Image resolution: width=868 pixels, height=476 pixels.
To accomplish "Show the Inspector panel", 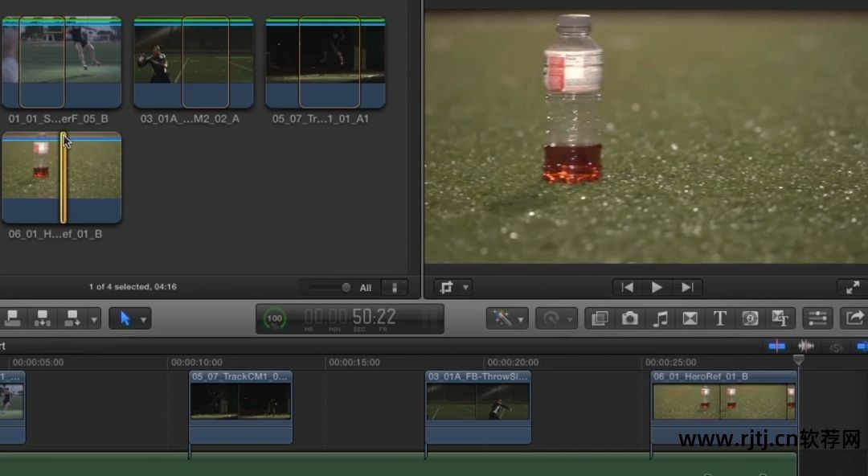I will 817,318.
